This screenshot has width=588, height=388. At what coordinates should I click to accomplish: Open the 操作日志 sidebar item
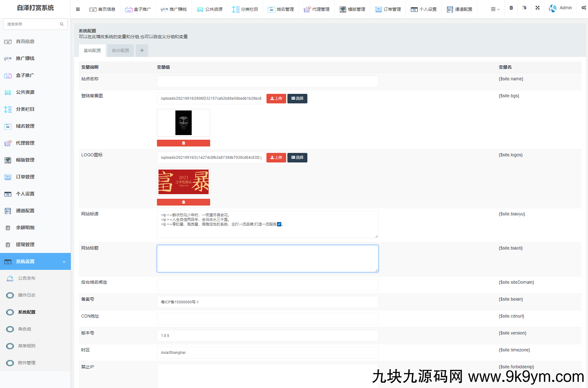(x=27, y=295)
